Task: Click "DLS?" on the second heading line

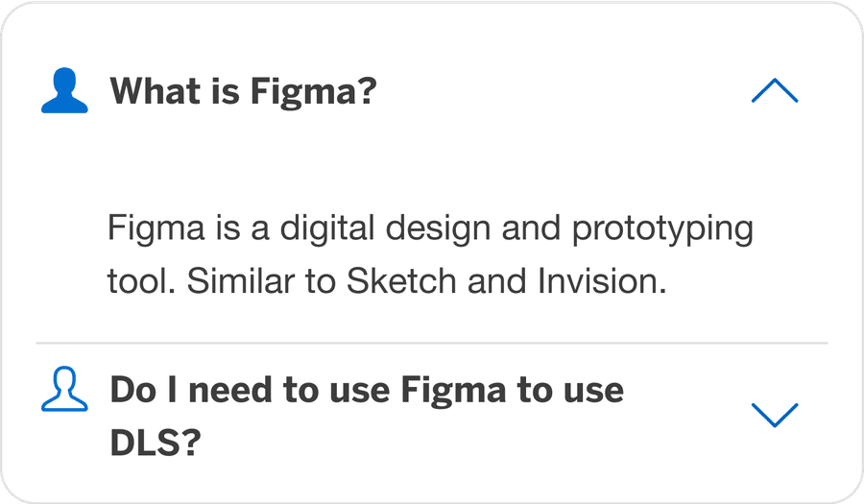Action: 154,444
